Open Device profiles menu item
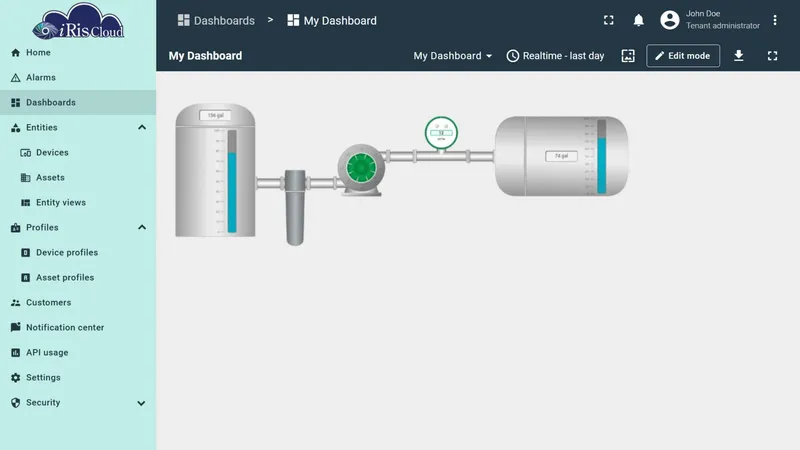The width and height of the screenshot is (800, 450). (x=78, y=253)
